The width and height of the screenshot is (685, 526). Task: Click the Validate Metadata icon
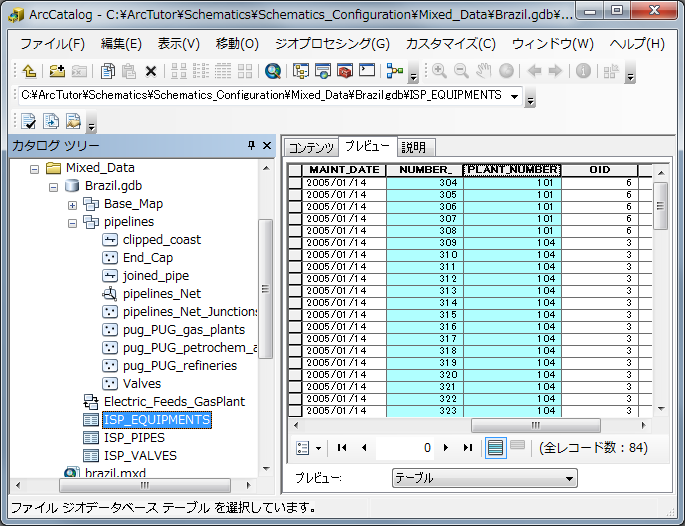[29, 121]
